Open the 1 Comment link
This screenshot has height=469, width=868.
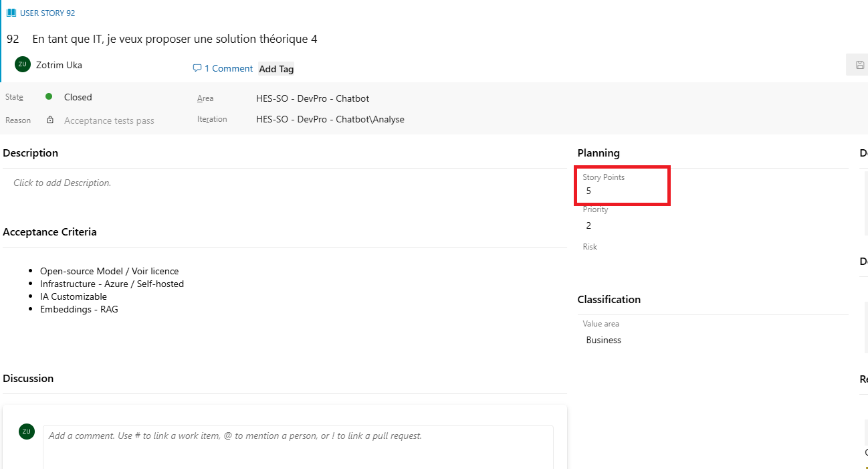[x=228, y=68]
